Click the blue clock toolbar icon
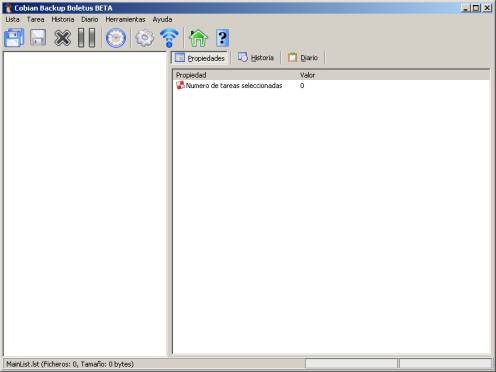496x372 pixels. (x=116, y=38)
